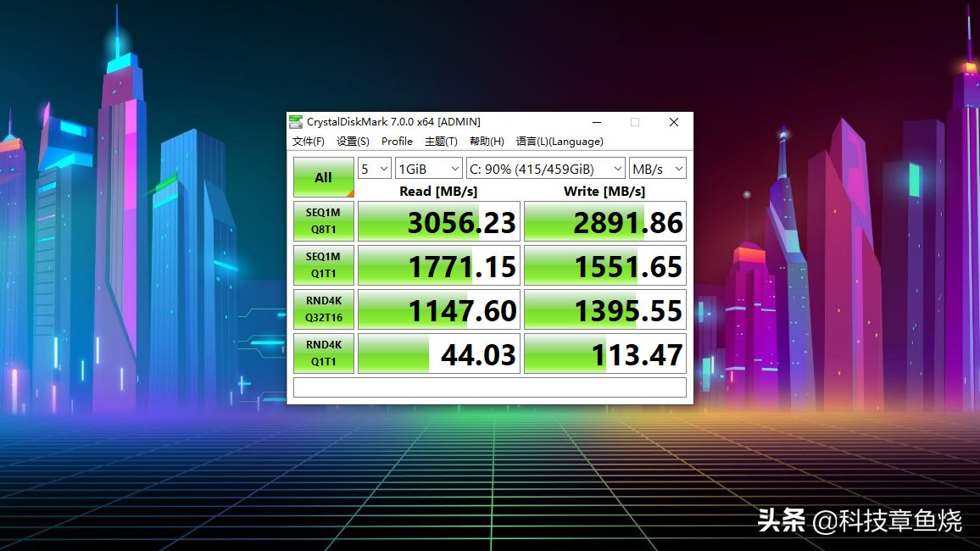
Task: Open the Profile menu
Action: [397, 142]
